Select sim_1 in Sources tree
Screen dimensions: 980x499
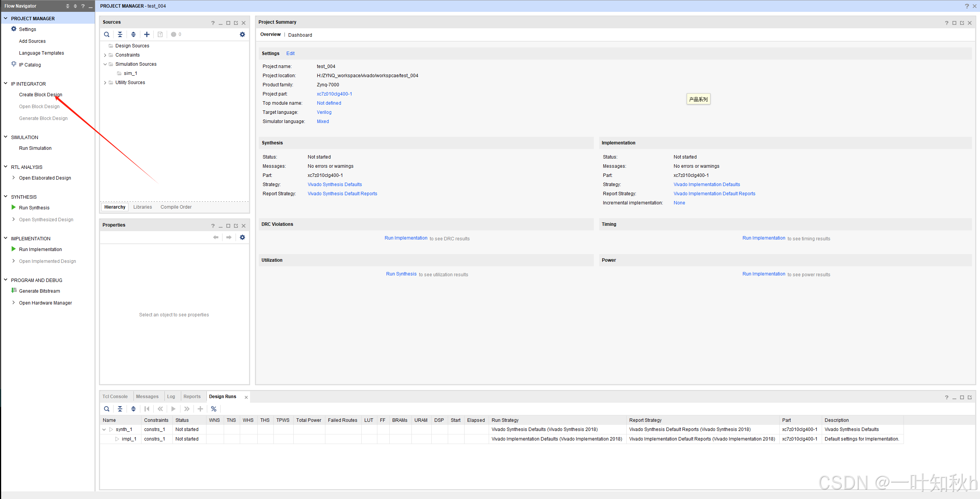(x=130, y=73)
